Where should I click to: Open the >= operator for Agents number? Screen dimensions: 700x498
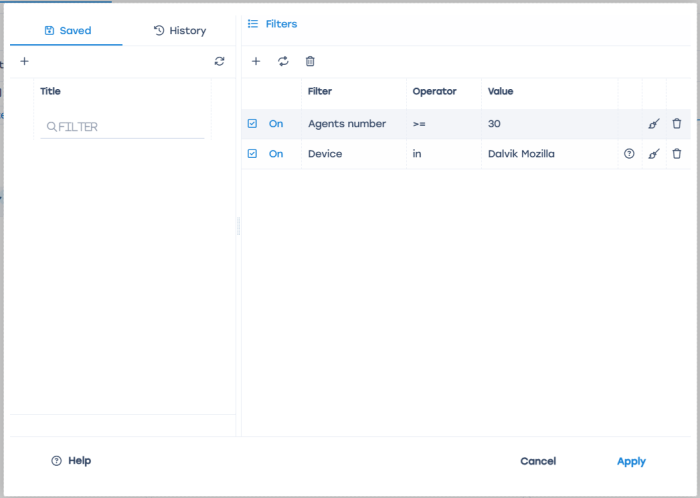tap(420, 124)
